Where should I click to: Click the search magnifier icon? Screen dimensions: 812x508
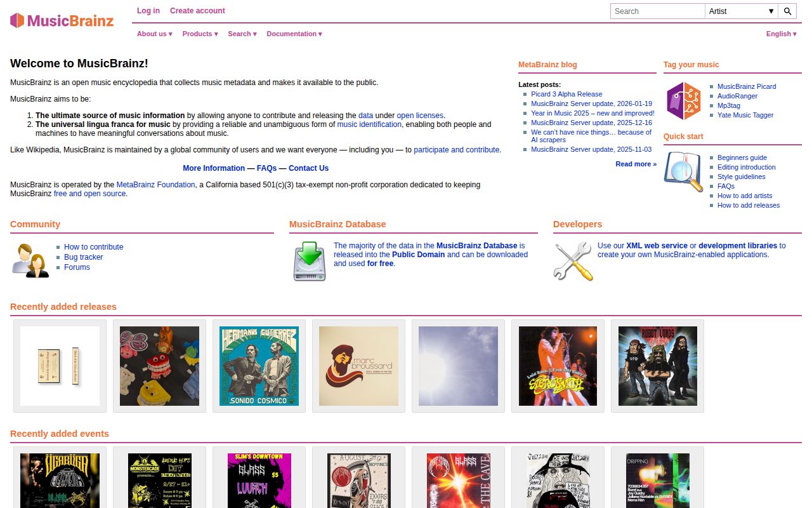[788, 11]
